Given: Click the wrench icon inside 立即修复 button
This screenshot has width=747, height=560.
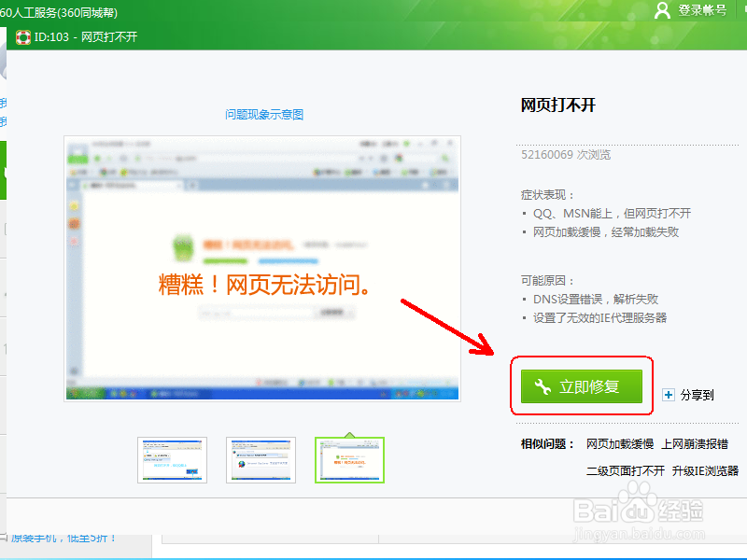Looking at the screenshot, I should click(540, 387).
